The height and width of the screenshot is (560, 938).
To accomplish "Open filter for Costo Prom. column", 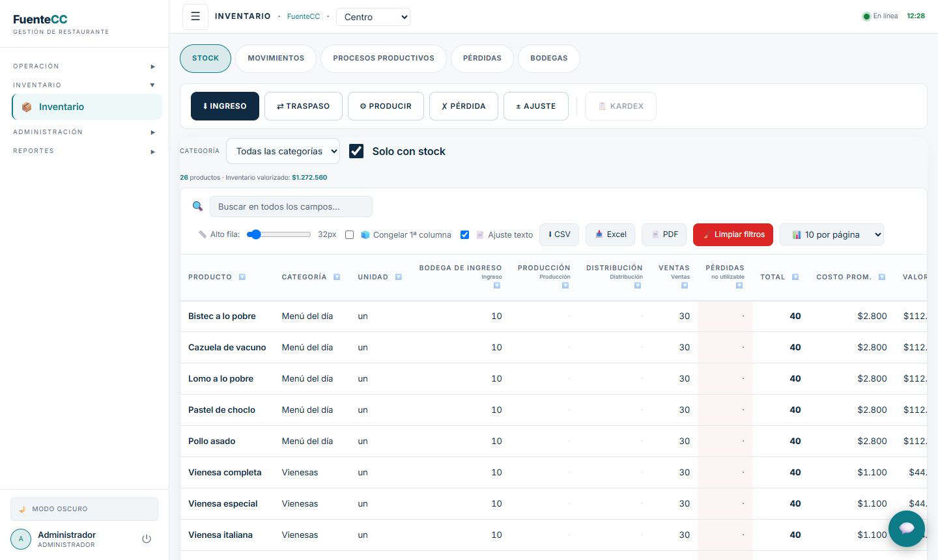I will coord(882,277).
